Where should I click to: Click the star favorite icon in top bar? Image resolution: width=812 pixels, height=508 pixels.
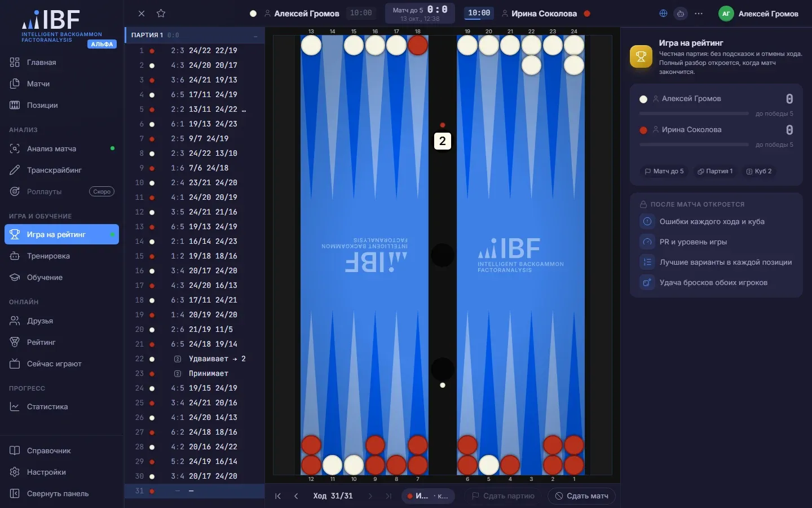161,14
